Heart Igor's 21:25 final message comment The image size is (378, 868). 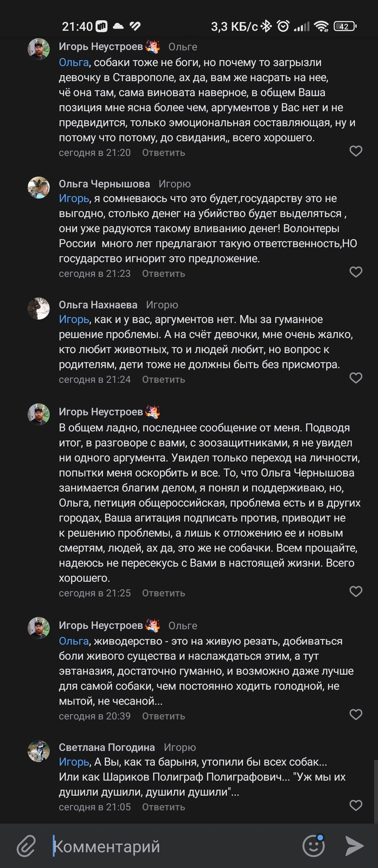click(356, 591)
